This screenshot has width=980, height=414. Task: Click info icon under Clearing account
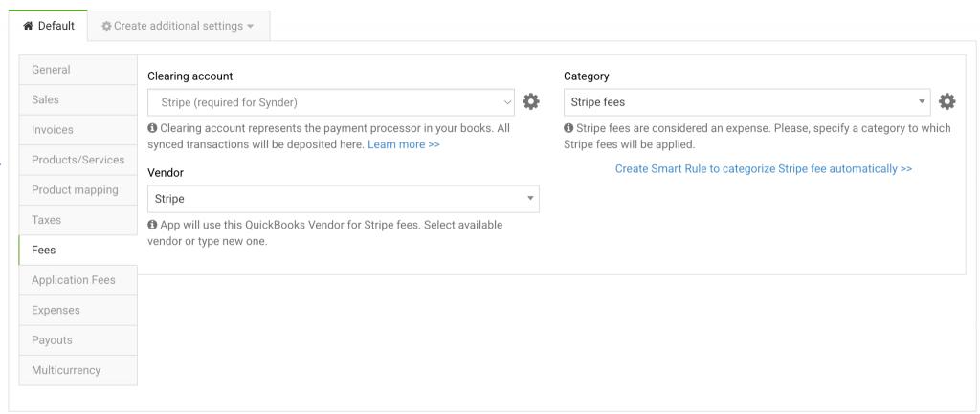pos(152,128)
